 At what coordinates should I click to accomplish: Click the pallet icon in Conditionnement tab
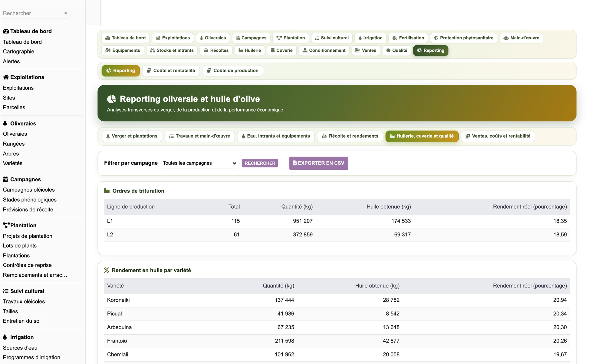point(305,50)
